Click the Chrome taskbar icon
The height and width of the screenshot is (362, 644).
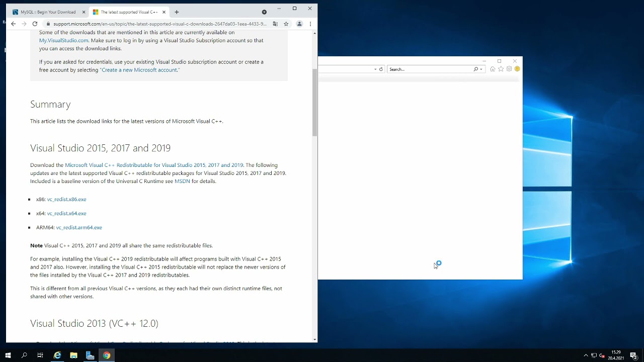[107, 355]
